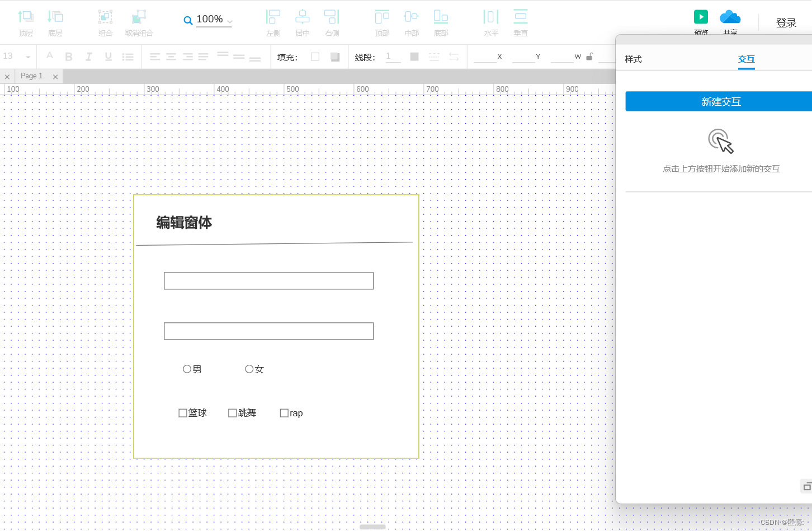
Task: Switch to the 样式 style tab
Action: pos(633,59)
